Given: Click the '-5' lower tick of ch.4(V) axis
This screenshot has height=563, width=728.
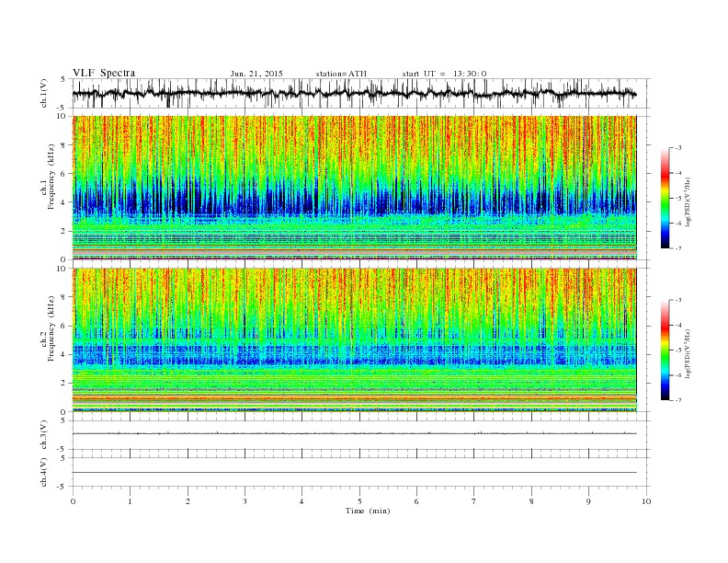Looking at the screenshot, I should coord(61,487).
